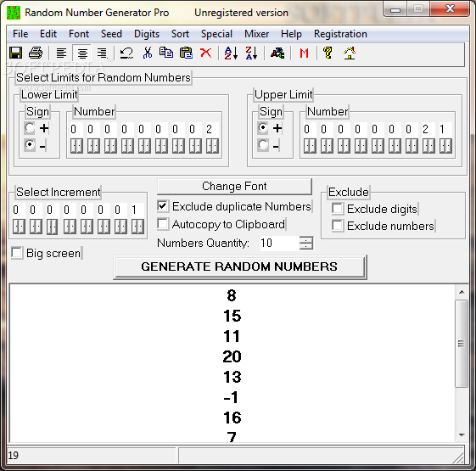Click the output scroll down arrow
Viewport: 476px width, 471px height.
pyautogui.click(x=462, y=435)
